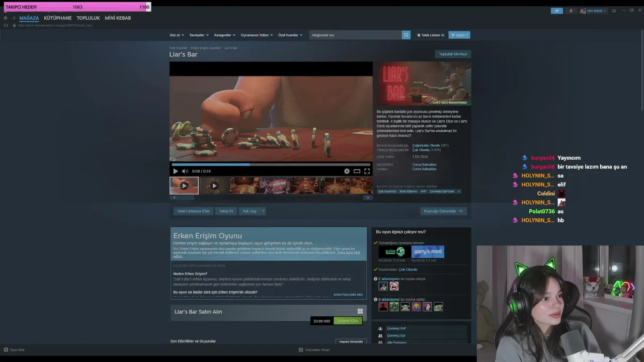Click the Çoğunlukla Olumlu recent reviews link

[426, 145]
